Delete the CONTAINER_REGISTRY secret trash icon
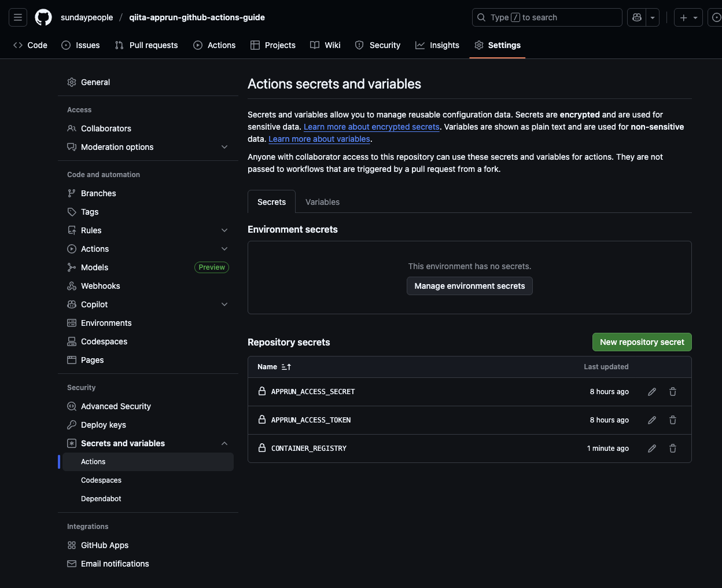 point(673,449)
